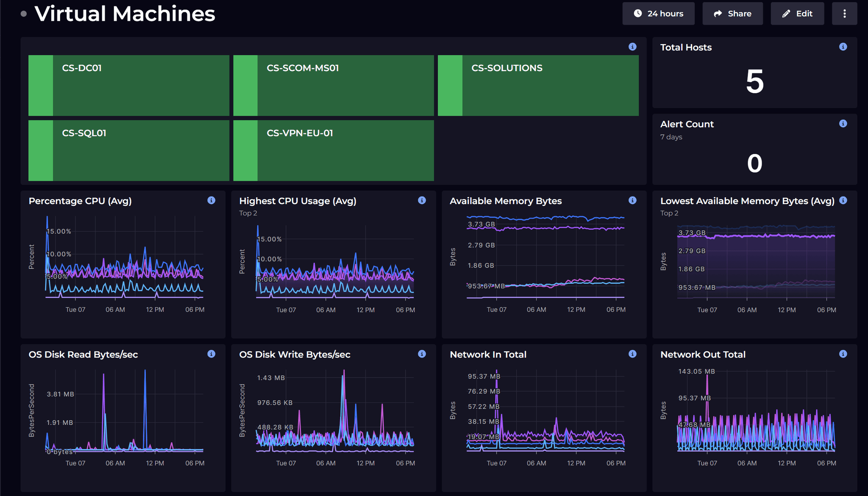Image resolution: width=868 pixels, height=496 pixels.
Task: Click the info icon on Total Hosts tile
Action: pos(843,47)
